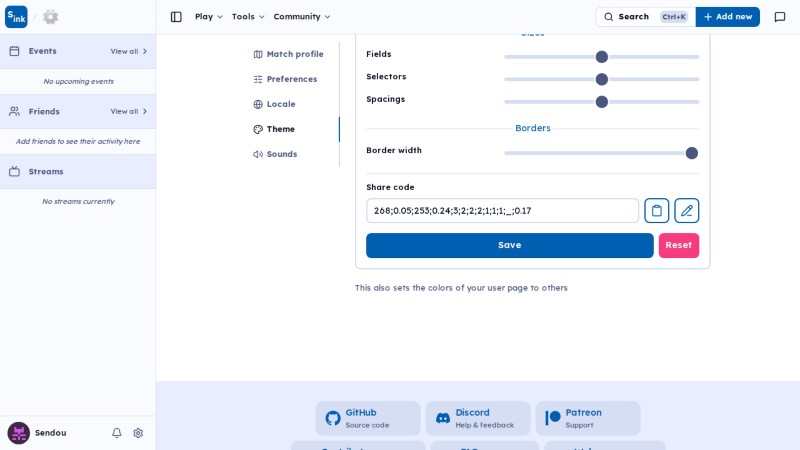800x450 pixels.
Task: Click the Streams sidebar header
Action: click(78, 171)
